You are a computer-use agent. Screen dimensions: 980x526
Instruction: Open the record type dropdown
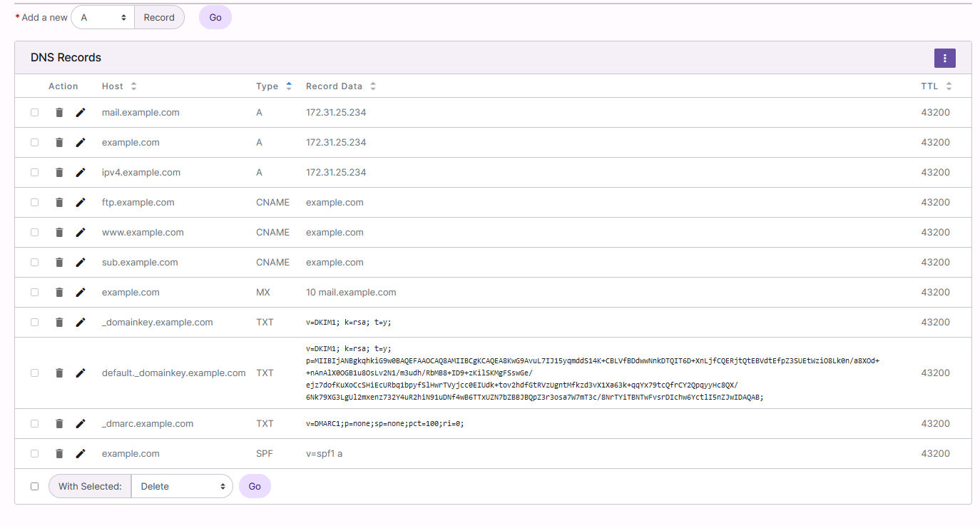point(102,17)
